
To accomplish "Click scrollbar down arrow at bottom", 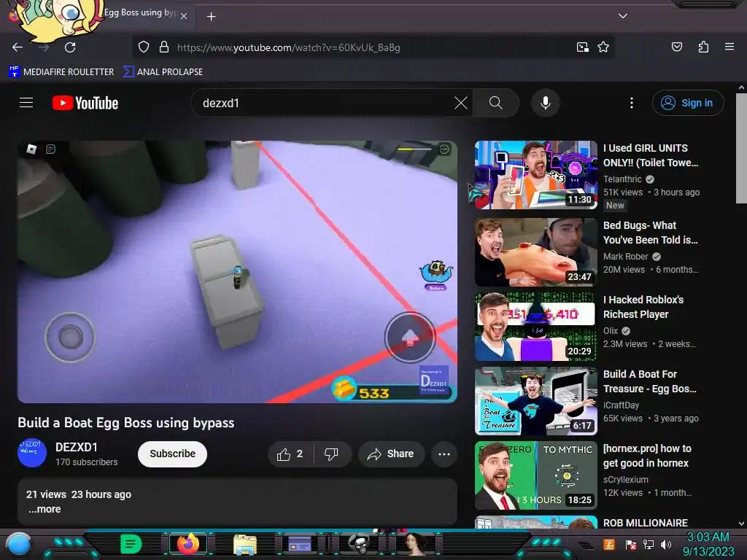I will click(741, 524).
